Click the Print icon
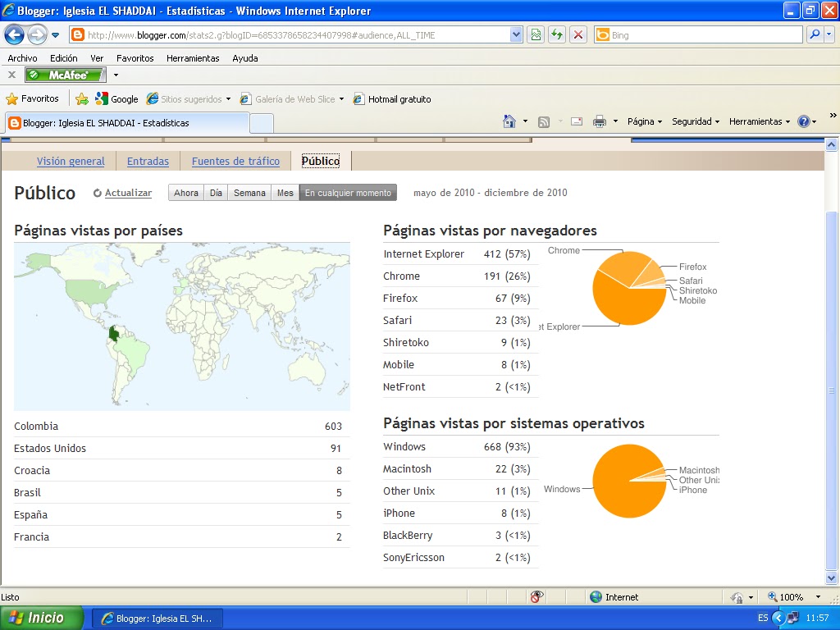Screen dimensions: 840x630 (600, 121)
